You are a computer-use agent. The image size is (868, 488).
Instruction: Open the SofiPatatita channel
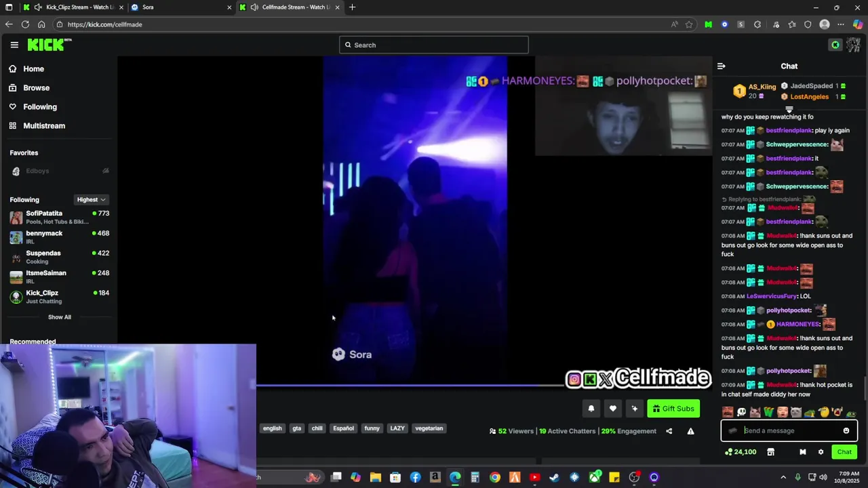tap(59, 217)
